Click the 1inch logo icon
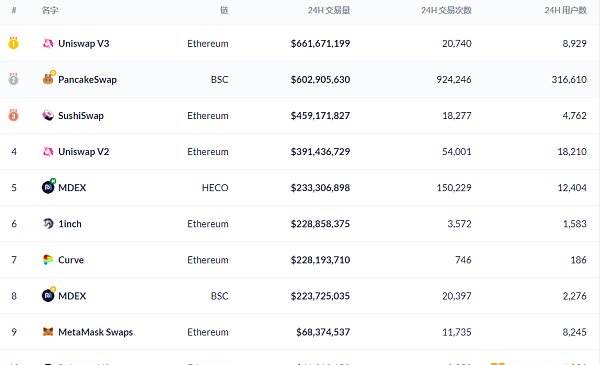Viewport: 600px width, 365px height. click(48, 223)
